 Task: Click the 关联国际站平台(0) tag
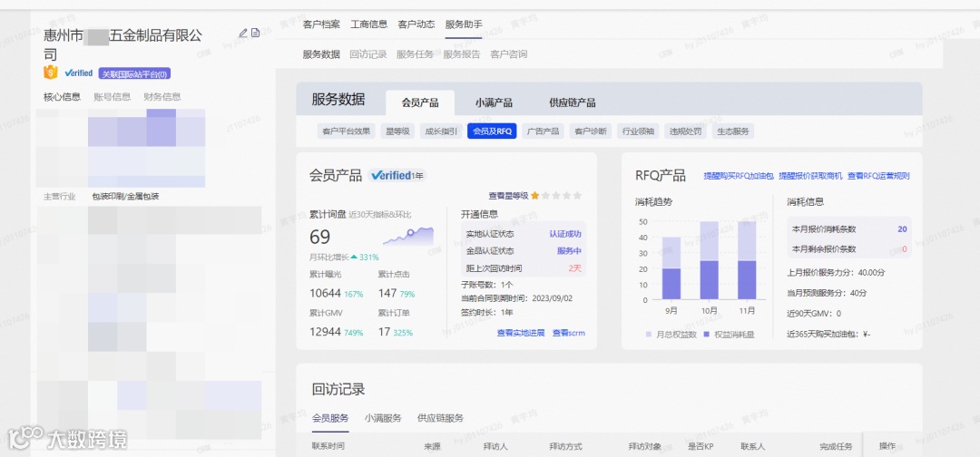134,73
